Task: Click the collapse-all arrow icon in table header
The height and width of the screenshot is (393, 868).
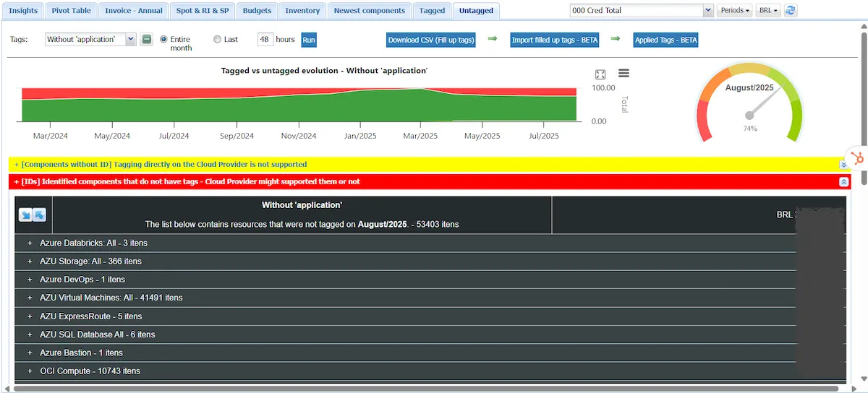Action: coord(39,215)
